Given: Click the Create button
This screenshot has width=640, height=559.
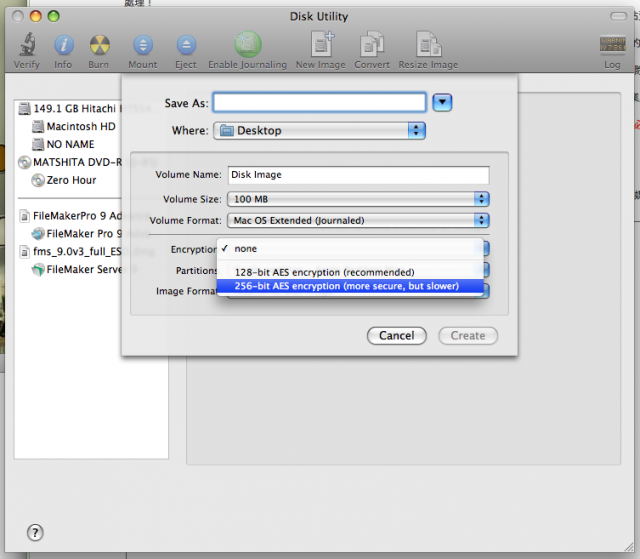Looking at the screenshot, I should click(x=468, y=336).
